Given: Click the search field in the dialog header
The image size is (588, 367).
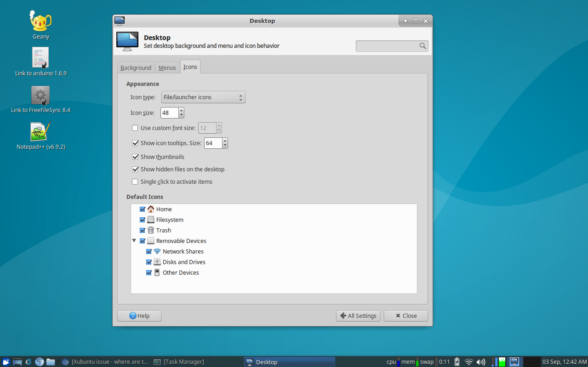Looking at the screenshot, I should [x=391, y=46].
